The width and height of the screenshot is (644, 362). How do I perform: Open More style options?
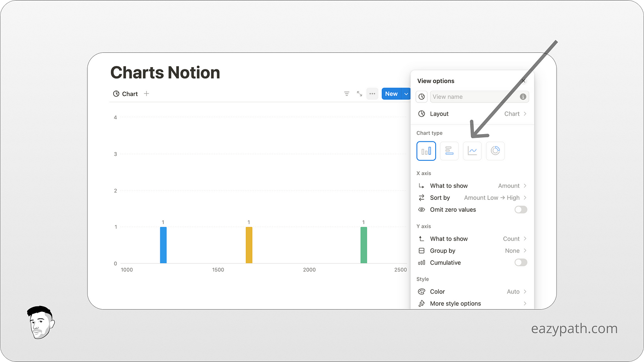[455, 303]
